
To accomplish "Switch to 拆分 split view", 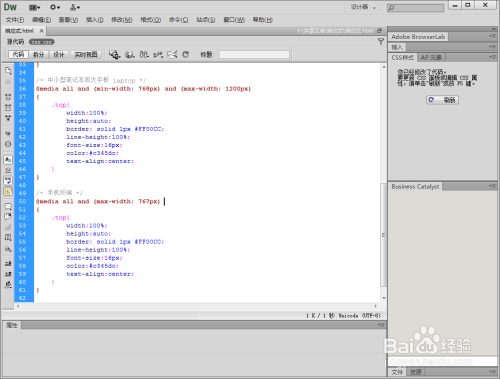I will 39,54.
